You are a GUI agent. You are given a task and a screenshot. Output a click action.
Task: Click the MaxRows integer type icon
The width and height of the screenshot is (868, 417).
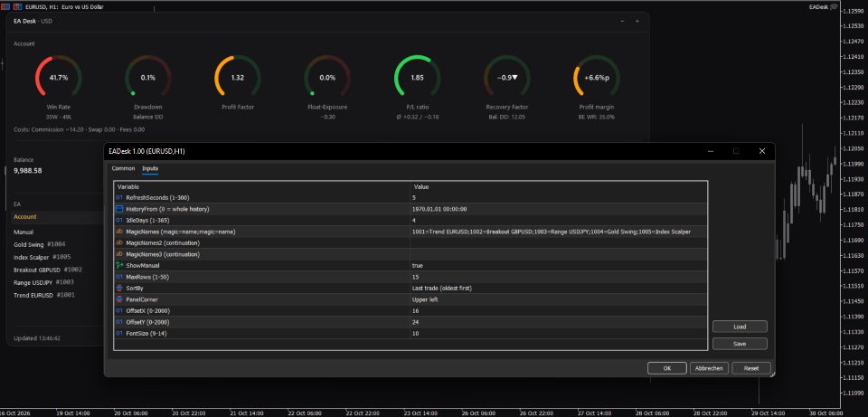click(x=119, y=277)
